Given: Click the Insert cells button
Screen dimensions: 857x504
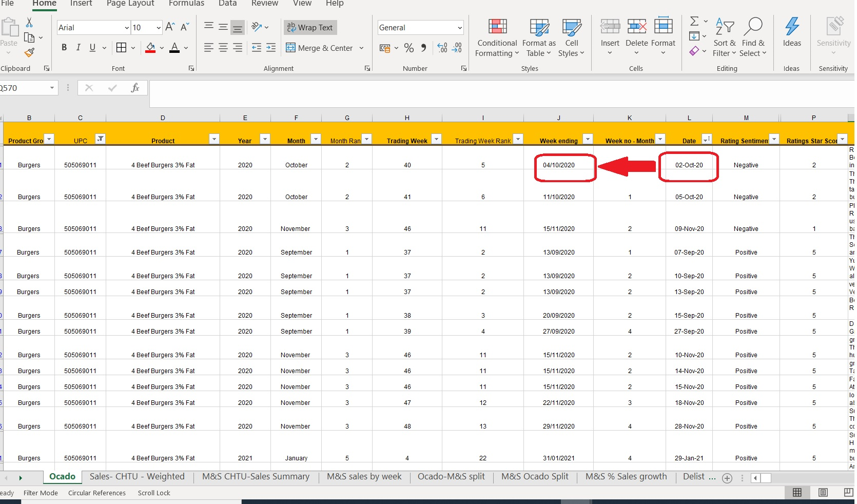Looking at the screenshot, I should [610, 38].
